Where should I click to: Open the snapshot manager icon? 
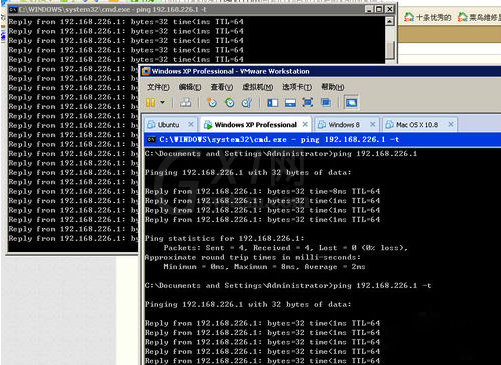tap(247, 102)
